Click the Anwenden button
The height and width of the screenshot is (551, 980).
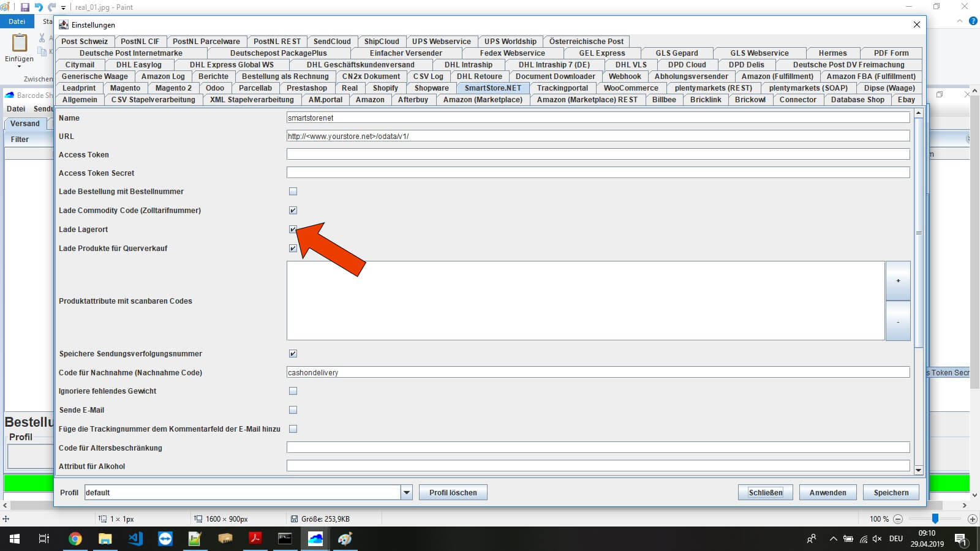827,492
